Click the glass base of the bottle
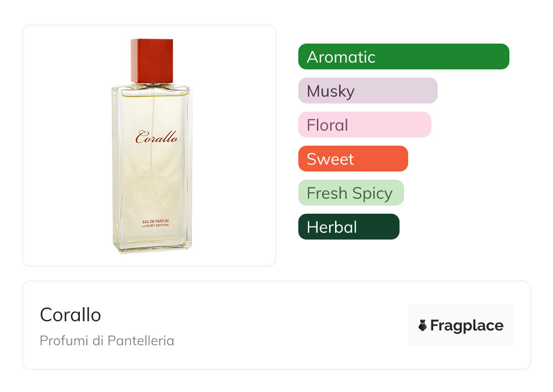 click(152, 246)
